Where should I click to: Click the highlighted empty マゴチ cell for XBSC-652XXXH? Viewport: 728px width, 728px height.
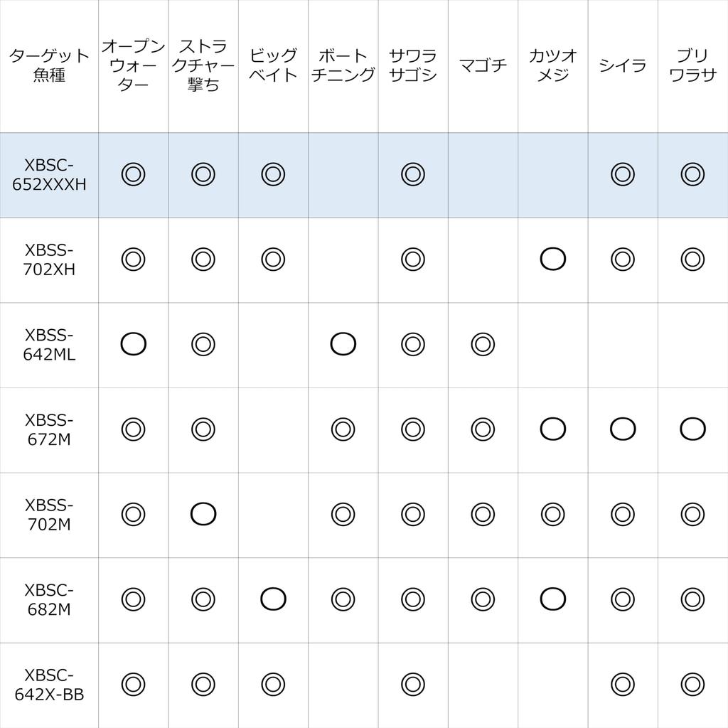coord(483,175)
